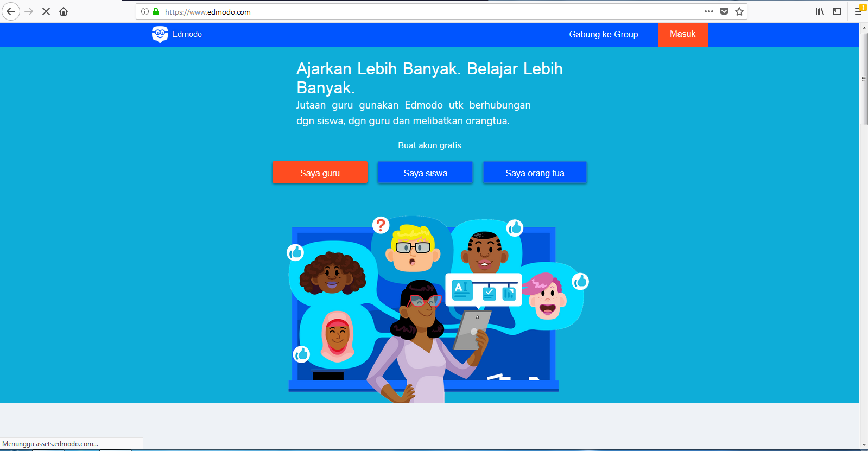Bookmark this page with the star icon
Viewport: 868px width, 451px height.
coord(739,11)
